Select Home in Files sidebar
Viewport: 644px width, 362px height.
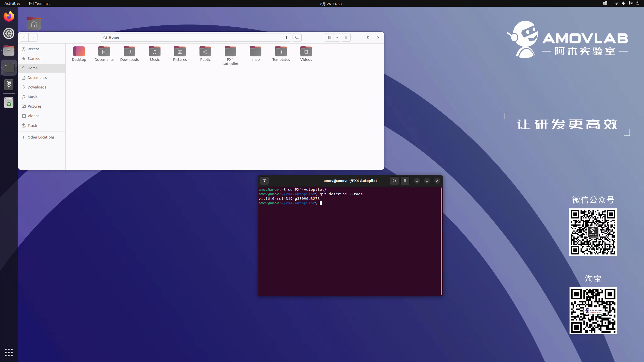tap(42, 68)
